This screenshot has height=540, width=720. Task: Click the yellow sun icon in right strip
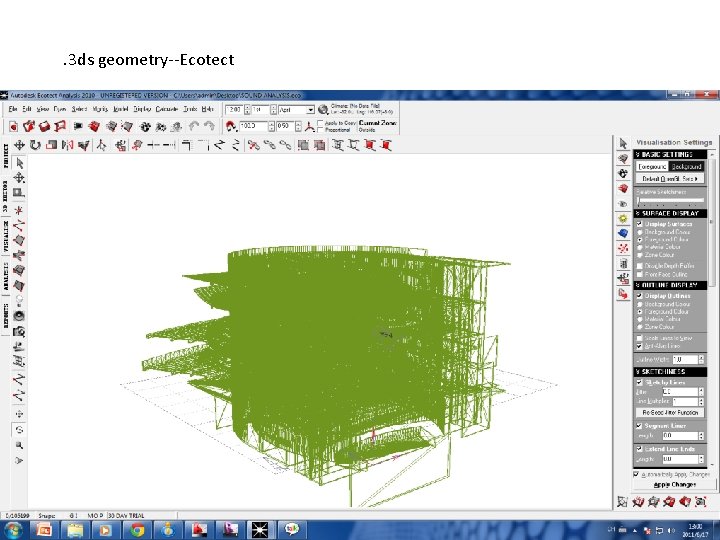tap(623, 218)
